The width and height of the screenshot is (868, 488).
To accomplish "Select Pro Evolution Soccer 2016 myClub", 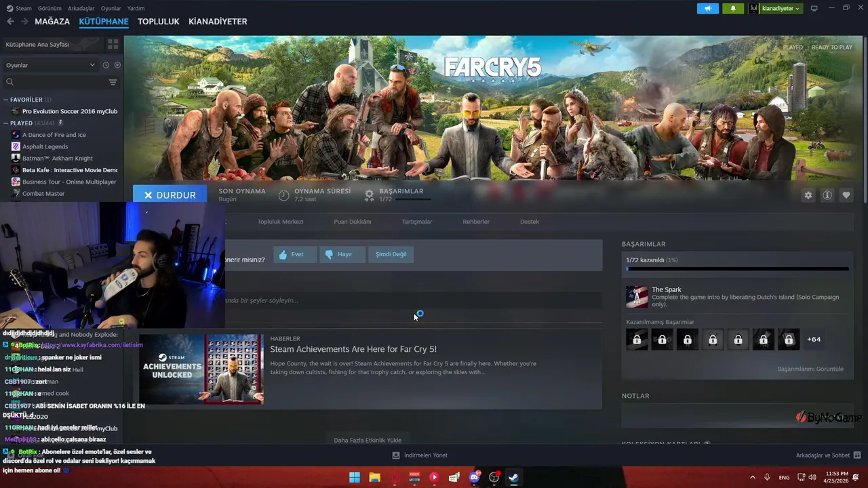I will coord(64,111).
